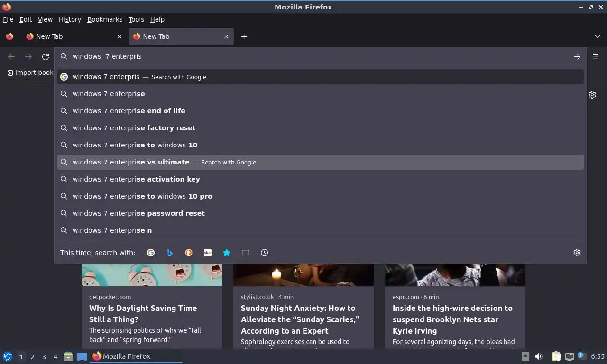Choose suggestion 'windows 7 enterprise to windows 10 pro'

point(321,196)
